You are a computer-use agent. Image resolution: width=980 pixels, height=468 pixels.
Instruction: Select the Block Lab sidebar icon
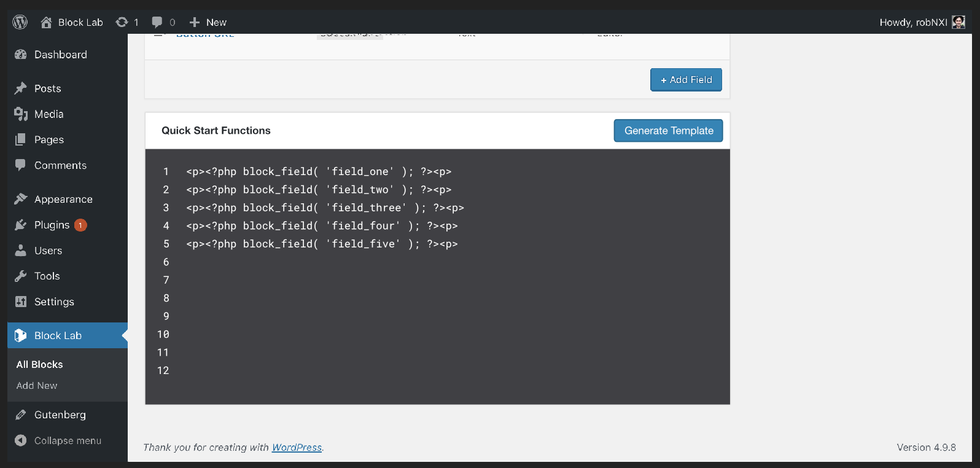(20, 335)
